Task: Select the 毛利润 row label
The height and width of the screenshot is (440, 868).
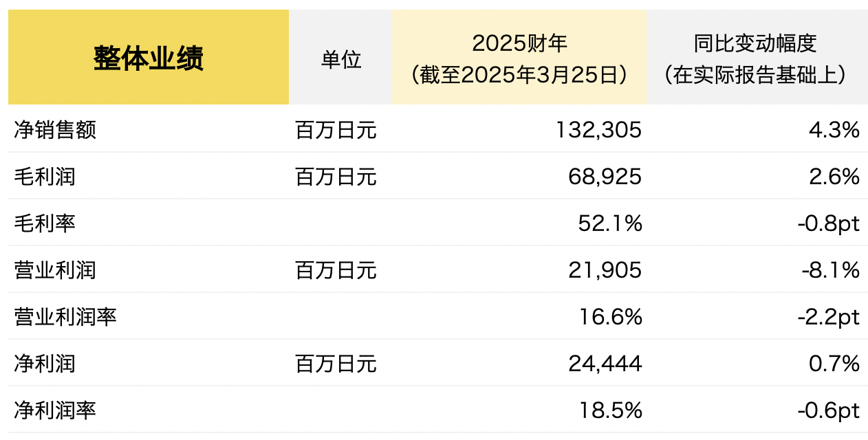Action: click(x=45, y=177)
